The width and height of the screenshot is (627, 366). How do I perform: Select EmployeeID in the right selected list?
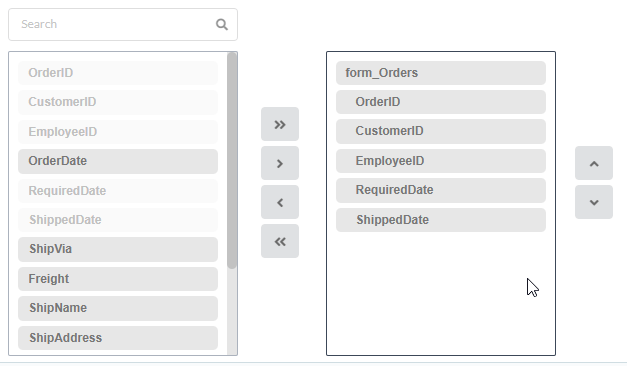point(441,161)
